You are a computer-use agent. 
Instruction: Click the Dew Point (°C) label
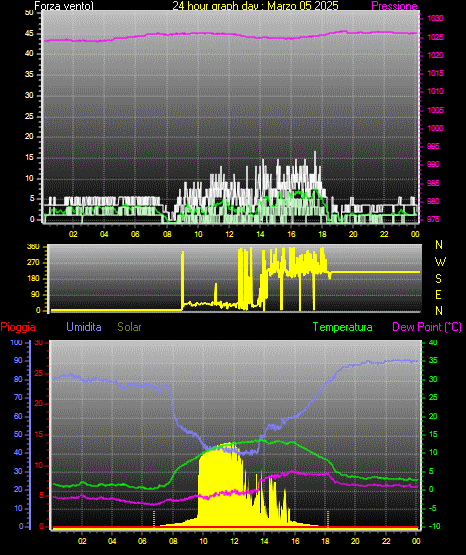click(427, 327)
